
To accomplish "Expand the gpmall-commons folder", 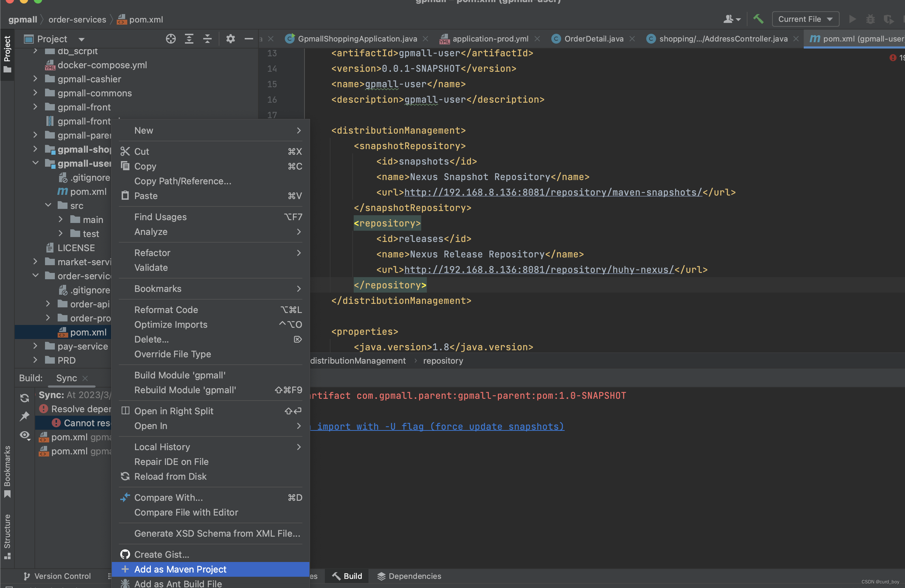I will point(36,93).
